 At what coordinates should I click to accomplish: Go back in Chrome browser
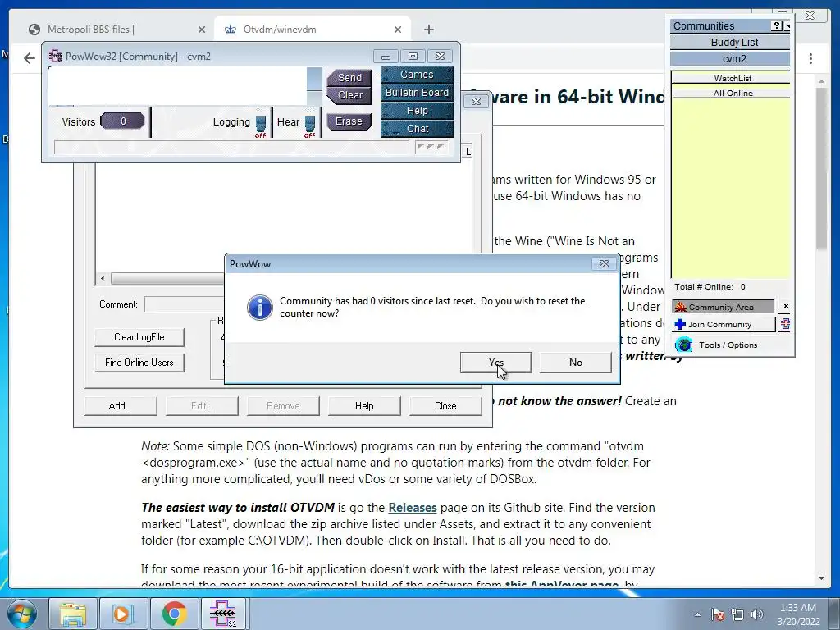30,58
